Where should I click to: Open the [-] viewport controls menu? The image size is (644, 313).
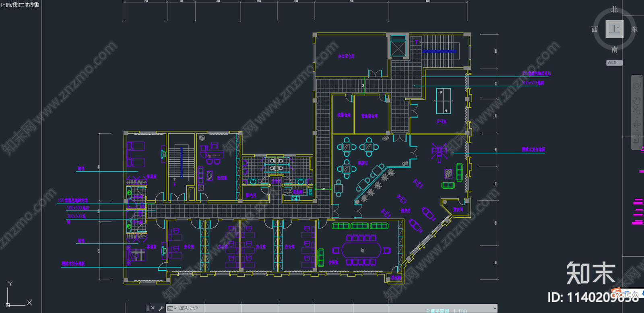tap(4, 5)
